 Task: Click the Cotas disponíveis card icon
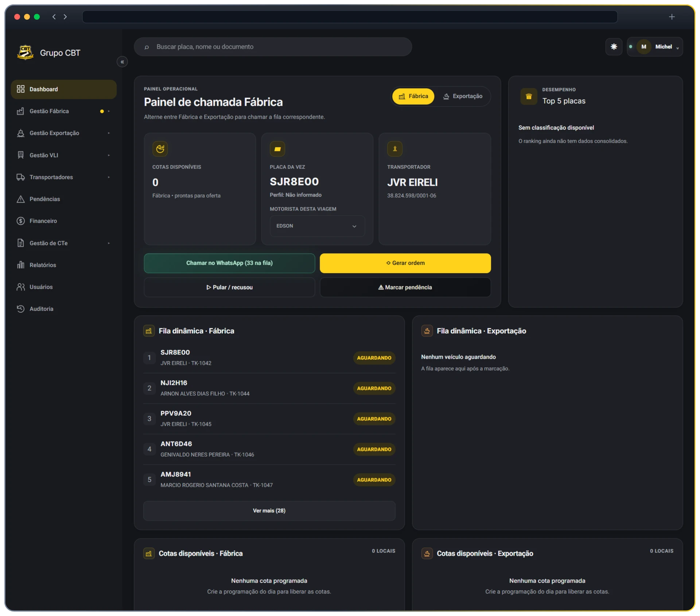[x=160, y=149]
